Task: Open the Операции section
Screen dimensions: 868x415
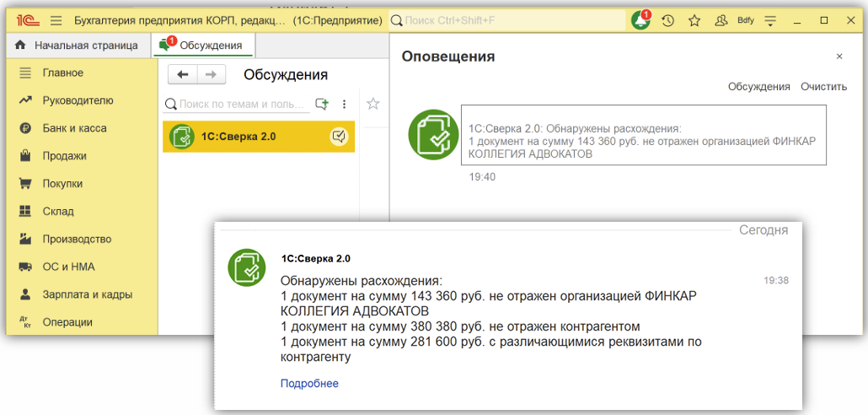Action: pyautogui.click(x=67, y=322)
